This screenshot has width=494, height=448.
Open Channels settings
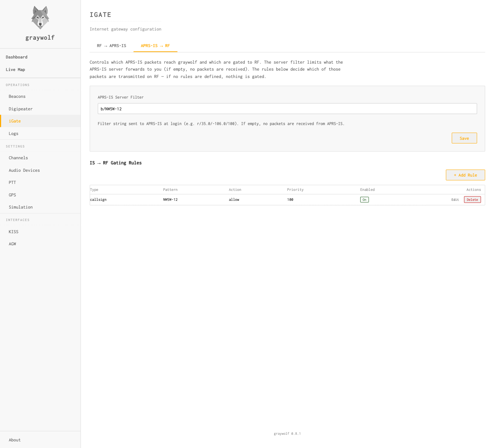coord(18,158)
